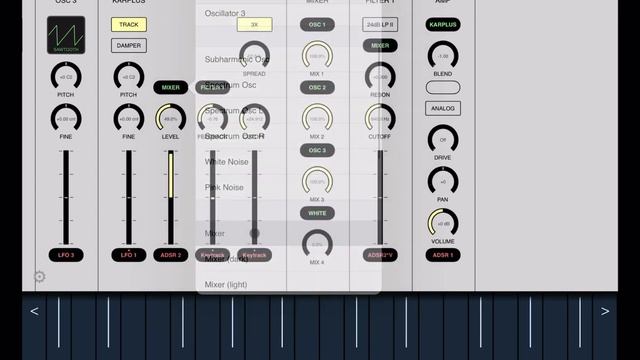Toggle the TRACK button in Karplus
The height and width of the screenshot is (360, 640).
tap(129, 24)
